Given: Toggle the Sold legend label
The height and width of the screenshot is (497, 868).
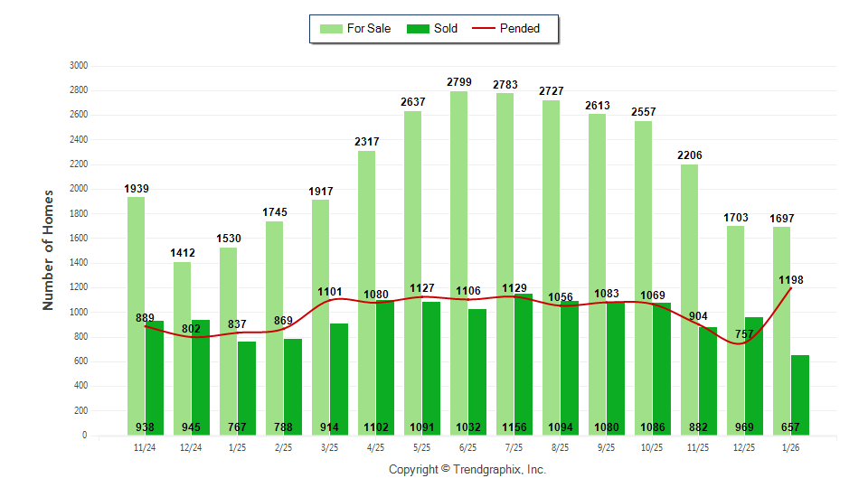Looking at the screenshot, I should pyautogui.click(x=446, y=29).
